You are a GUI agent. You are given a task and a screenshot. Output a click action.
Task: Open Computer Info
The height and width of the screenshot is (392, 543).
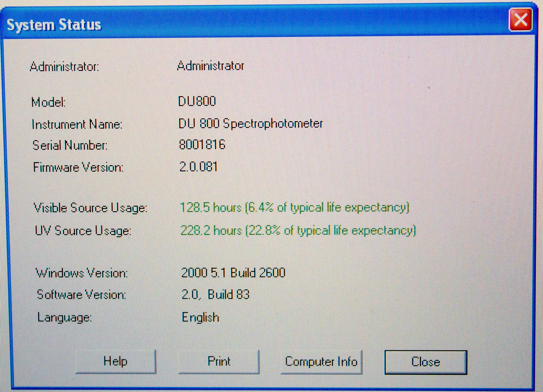point(321,362)
